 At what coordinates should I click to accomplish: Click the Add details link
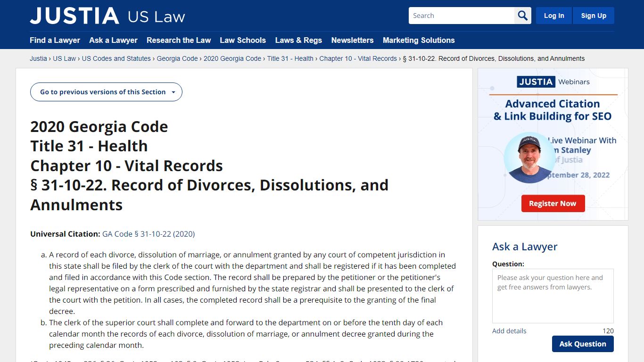509,331
